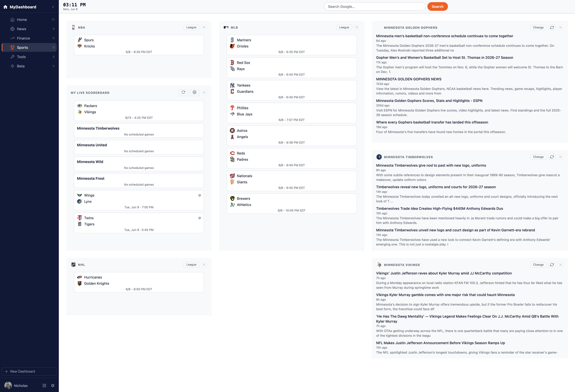
Task: Refresh Minnesota Timberwolves news
Action: 552,157
